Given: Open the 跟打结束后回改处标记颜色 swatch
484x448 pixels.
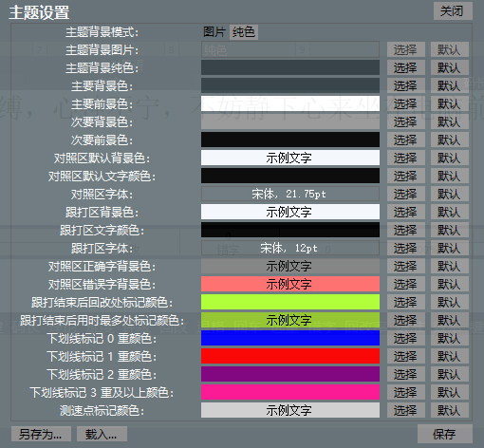Looking at the screenshot, I should click(x=290, y=302).
